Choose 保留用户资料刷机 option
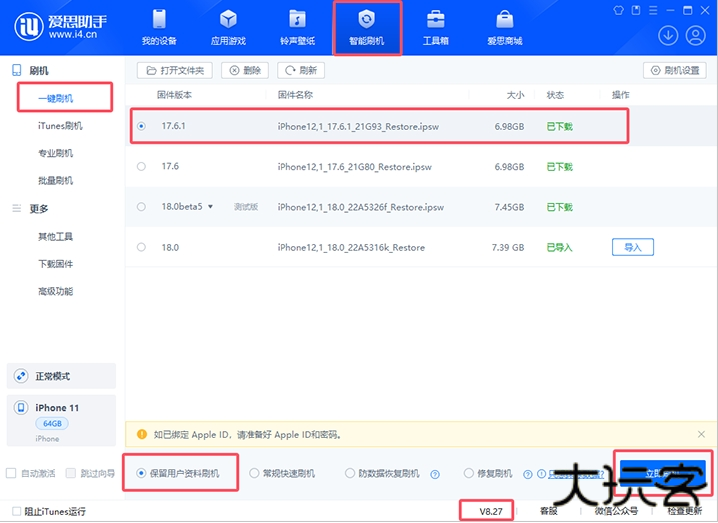The width and height of the screenshot is (718, 523). click(x=178, y=473)
